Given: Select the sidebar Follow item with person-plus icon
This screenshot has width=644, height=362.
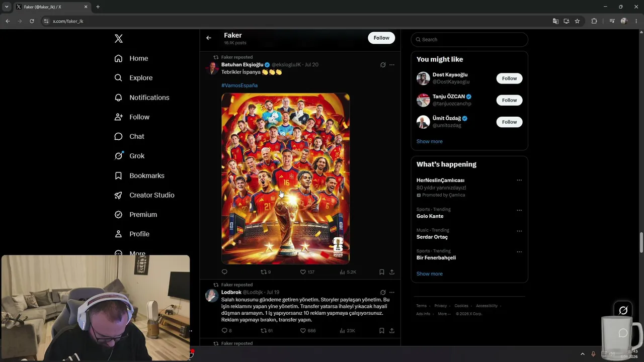Looking at the screenshot, I should tap(132, 117).
